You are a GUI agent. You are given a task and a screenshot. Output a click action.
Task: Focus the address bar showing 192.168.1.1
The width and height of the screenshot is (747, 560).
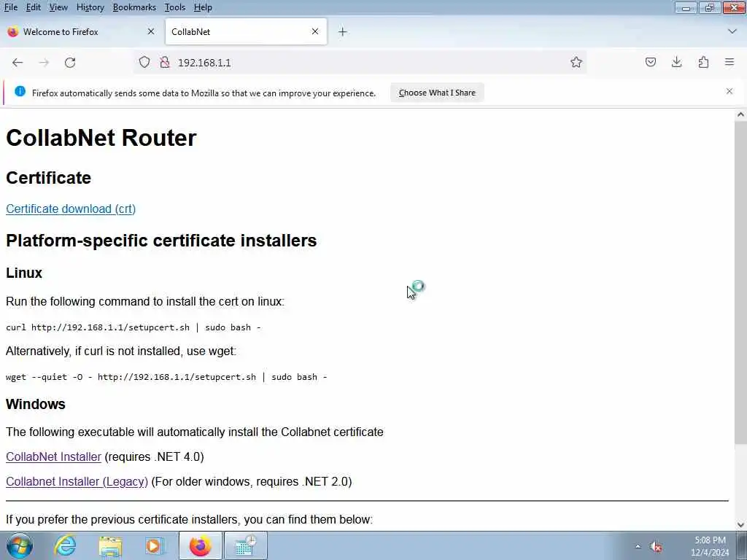pos(360,63)
